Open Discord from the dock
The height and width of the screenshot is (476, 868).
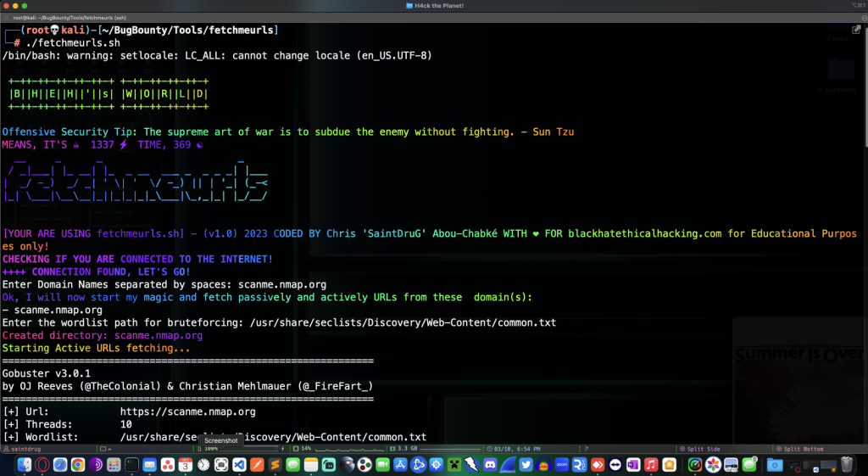click(x=490, y=464)
